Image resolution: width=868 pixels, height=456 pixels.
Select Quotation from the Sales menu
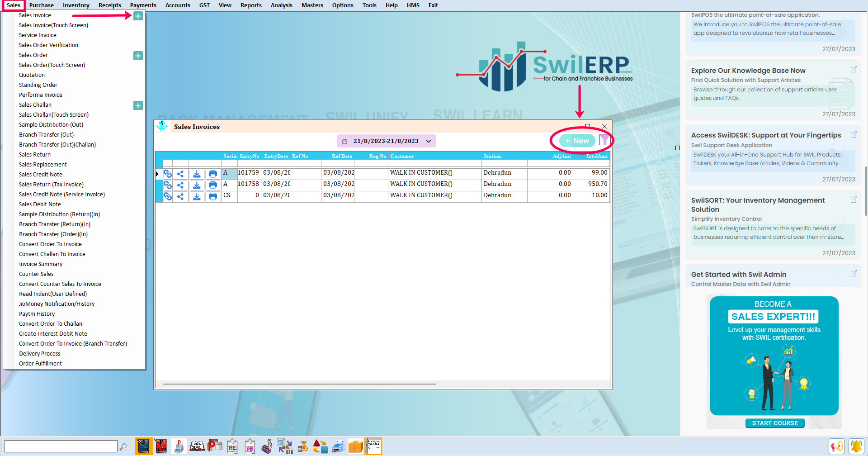coord(32,75)
